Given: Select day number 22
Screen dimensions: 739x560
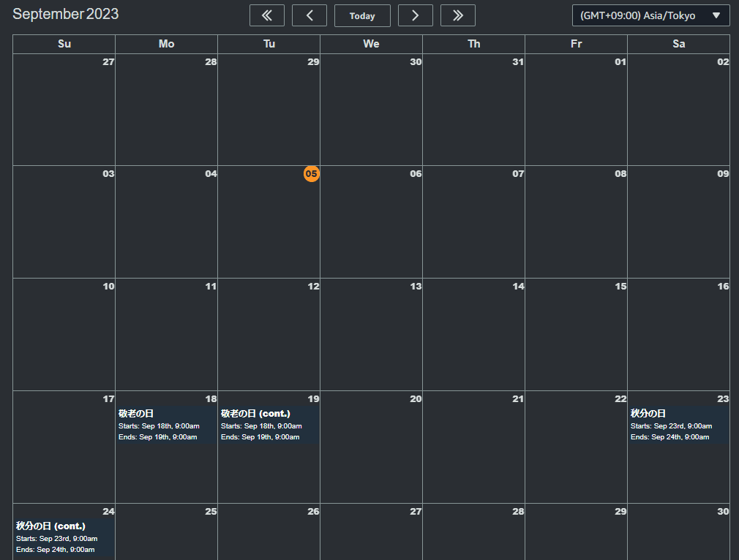Looking at the screenshot, I should pos(620,399).
